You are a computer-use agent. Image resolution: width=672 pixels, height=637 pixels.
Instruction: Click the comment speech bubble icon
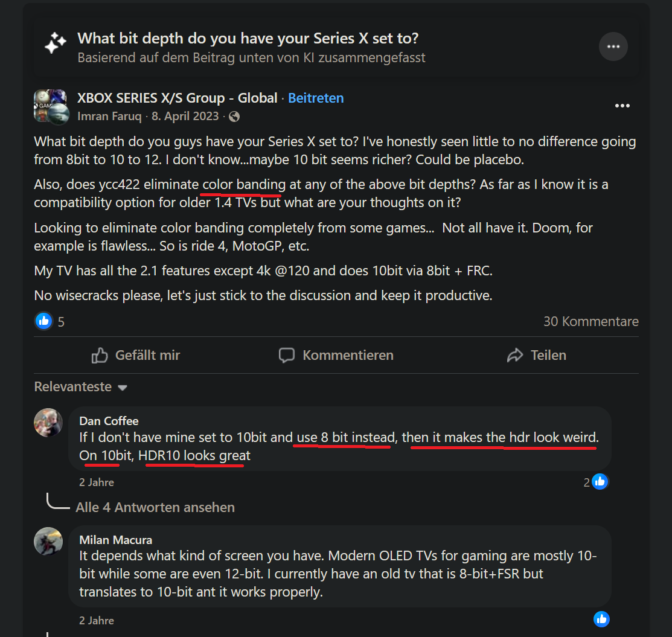(286, 355)
